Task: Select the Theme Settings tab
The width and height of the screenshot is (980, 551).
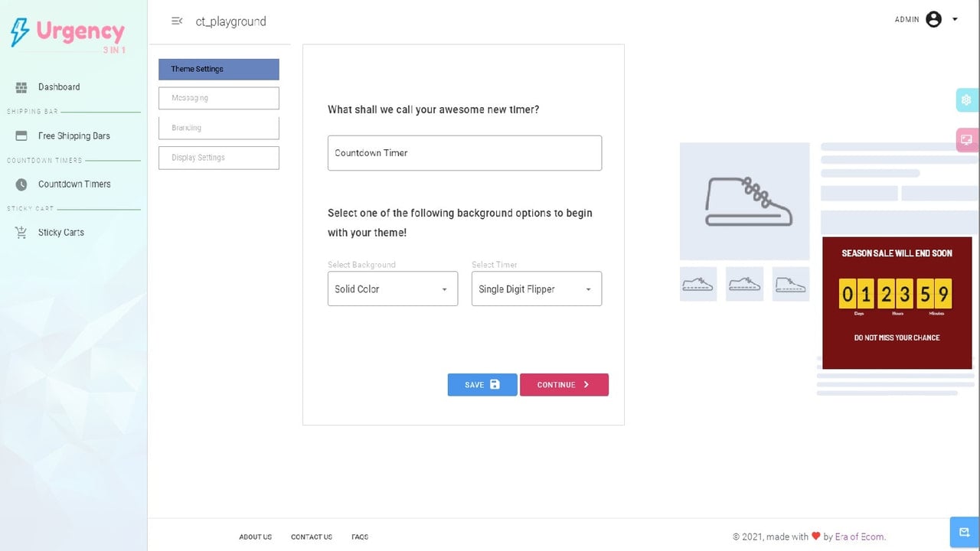Action: point(219,69)
